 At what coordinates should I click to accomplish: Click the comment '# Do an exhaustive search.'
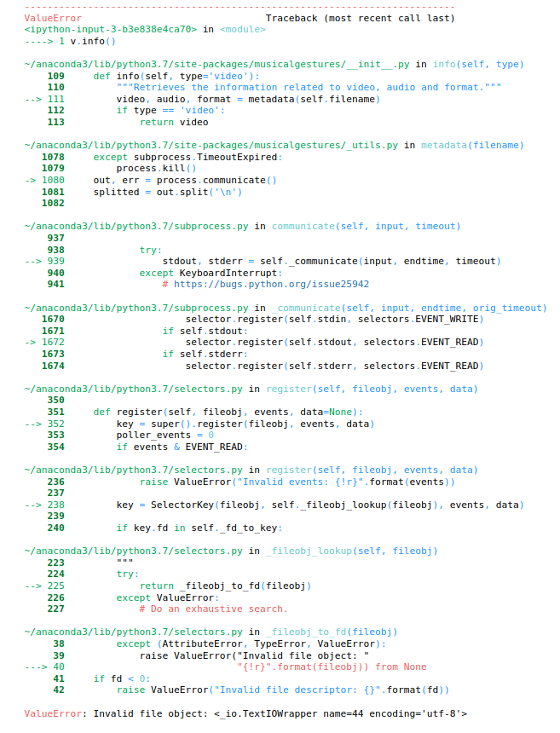[214, 609]
